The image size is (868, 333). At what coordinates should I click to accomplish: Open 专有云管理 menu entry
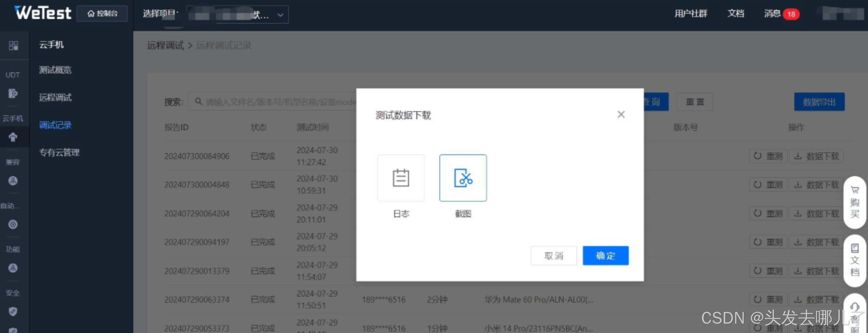point(59,152)
